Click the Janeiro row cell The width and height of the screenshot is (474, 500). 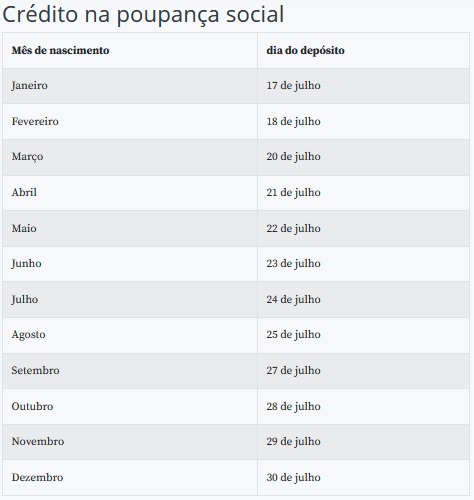130,86
